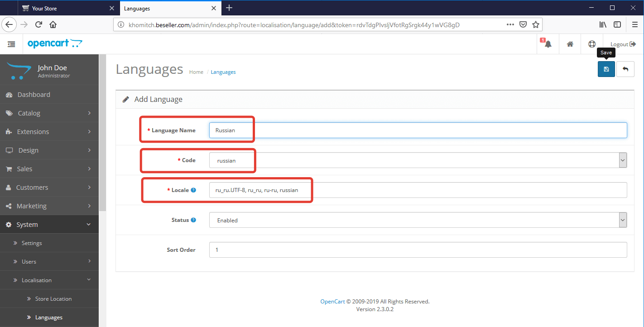Viewport: 644px width, 327px height.
Task: Expand the Users submenu
Action: point(49,262)
